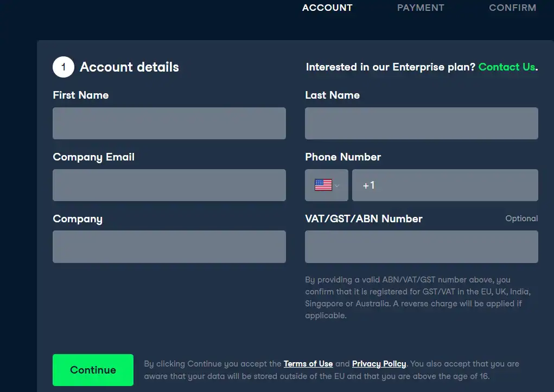Click into the Last Name field
The image size is (554, 392).
point(422,123)
